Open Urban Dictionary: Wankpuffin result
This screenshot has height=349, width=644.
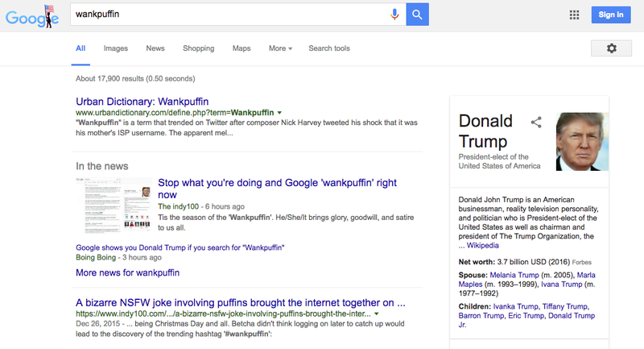click(142, 102)
